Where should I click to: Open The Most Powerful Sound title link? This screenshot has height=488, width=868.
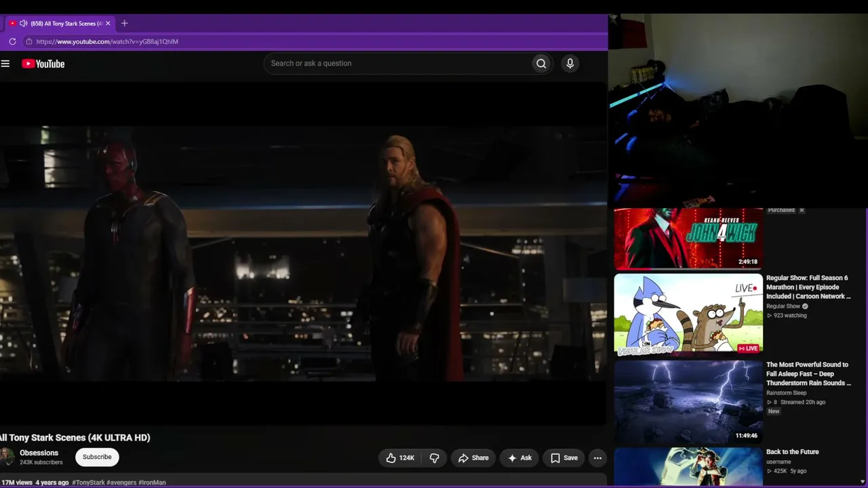click(808, 374)
